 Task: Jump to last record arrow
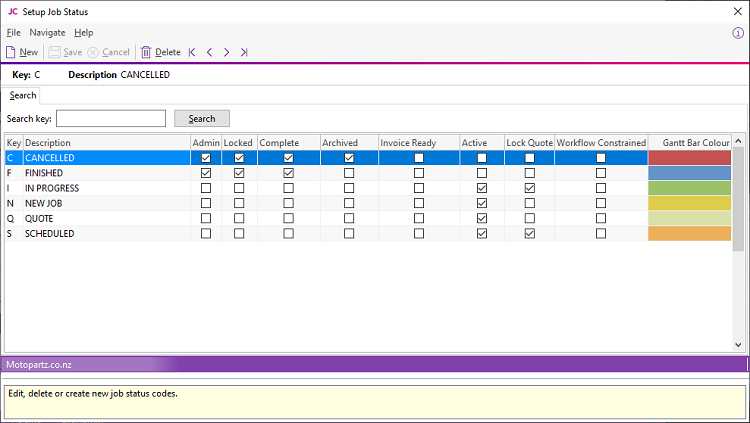tap(244, 52)
